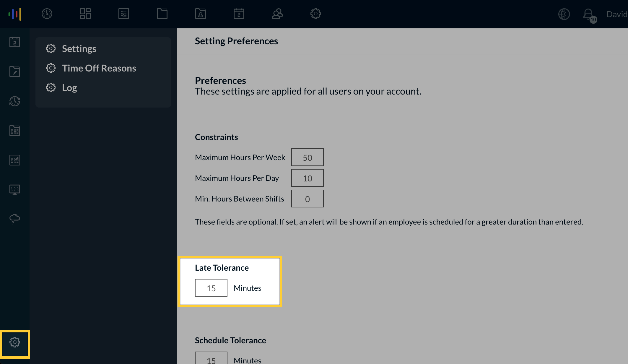Image resolution: width=628 pixels, height=364 pixels.
Task: Click the gear icon beside Settings
Action: pos(51,48)
